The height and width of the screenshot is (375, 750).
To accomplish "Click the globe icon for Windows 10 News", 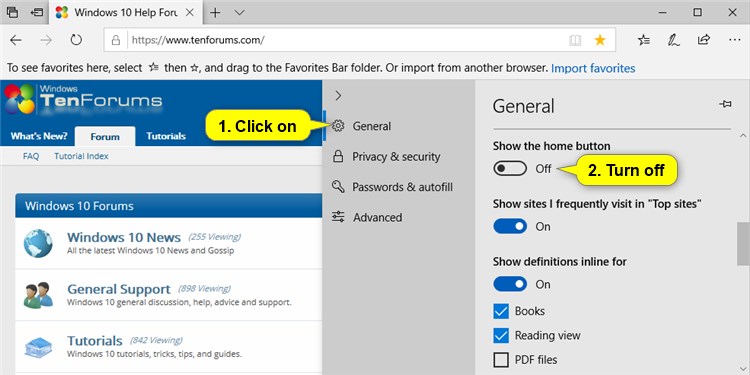I will tap(38, 243).
